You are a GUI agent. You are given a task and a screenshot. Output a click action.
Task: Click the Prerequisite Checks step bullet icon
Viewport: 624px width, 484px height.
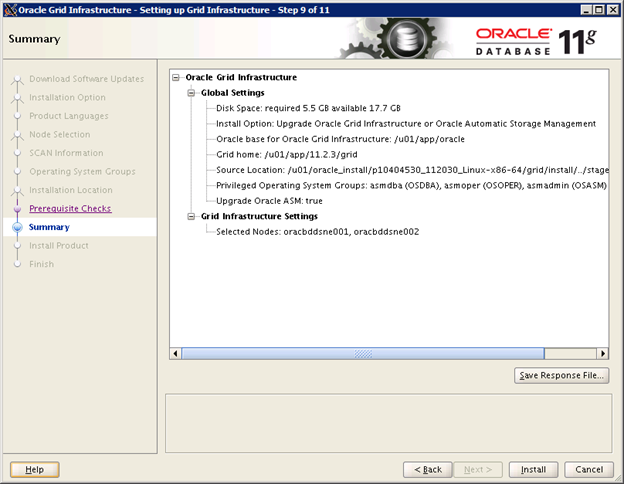17,209
